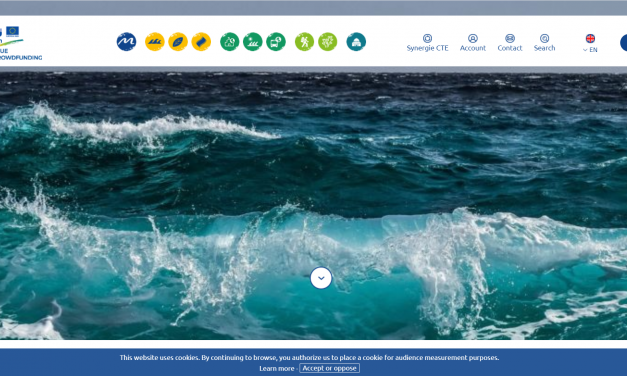Image resolution: width=627 pixels, height=376 pixels.
Task: Go to the Contact page
Action: click(x=510, y=43)
